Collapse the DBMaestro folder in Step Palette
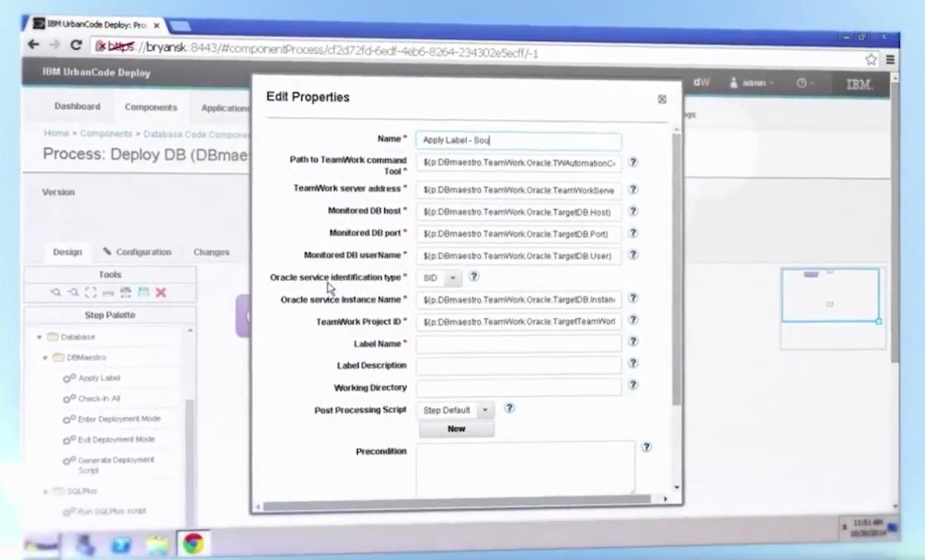 (x=46, y=358)
